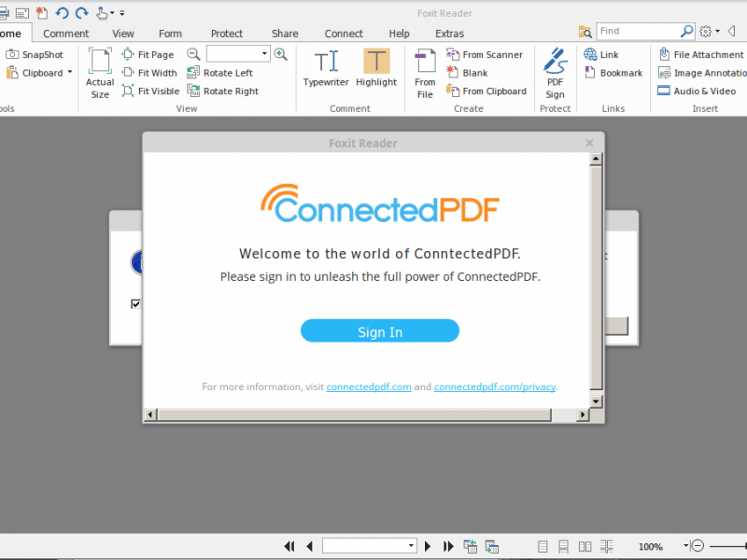
Task: Click the magnifier icon in Find box
Action: coord(686,31)
